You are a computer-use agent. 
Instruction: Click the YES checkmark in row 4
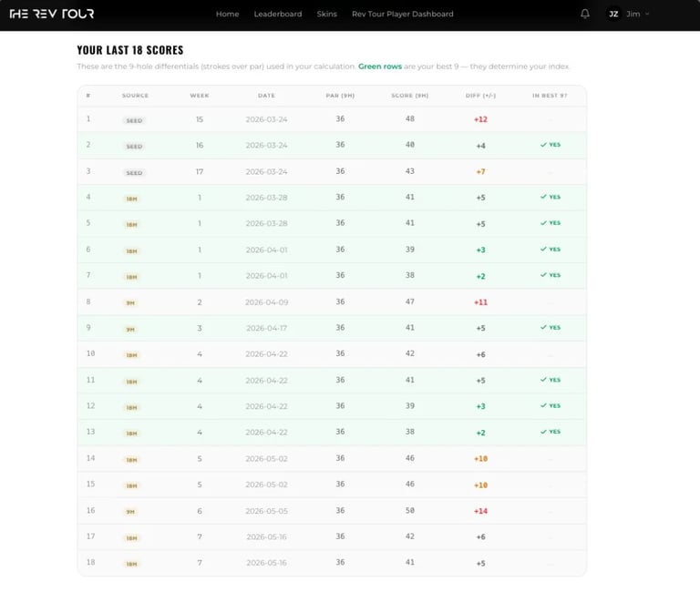[x=550, y=197]
